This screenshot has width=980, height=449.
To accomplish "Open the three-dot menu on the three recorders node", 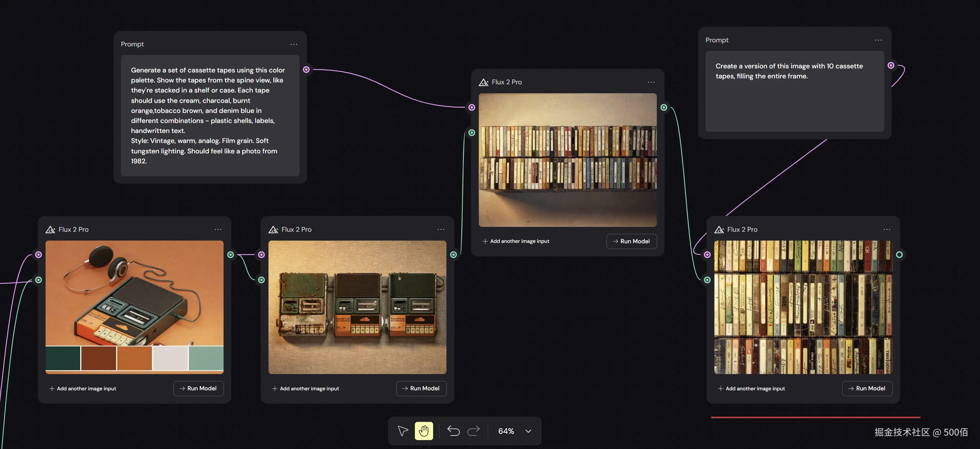I will pyautogui.click(x=441, y=230).
